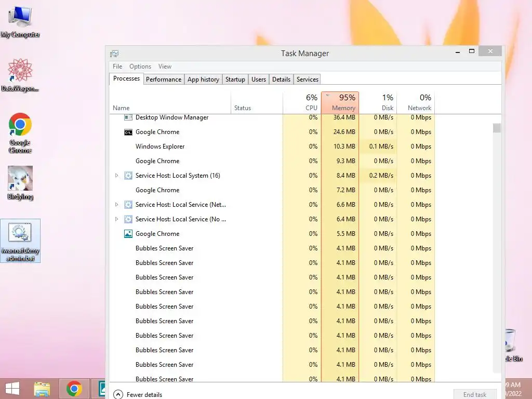Image resolution: width=532 pixels, height=399 pixels.
Task: Open File Explorer from the taskbar
Action: [42, 389]
